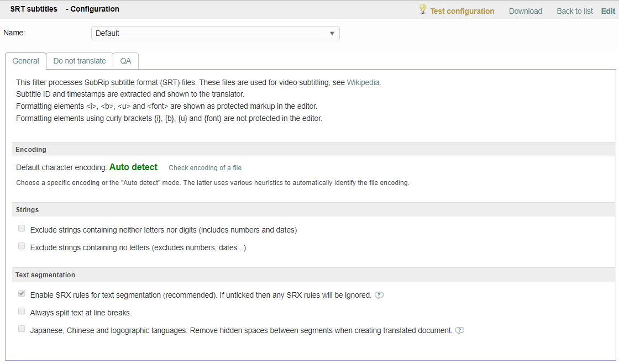This screenshot has width=619, height=364.
Task: Check Always split text at line breaks
Action: (x=22, y=312)
